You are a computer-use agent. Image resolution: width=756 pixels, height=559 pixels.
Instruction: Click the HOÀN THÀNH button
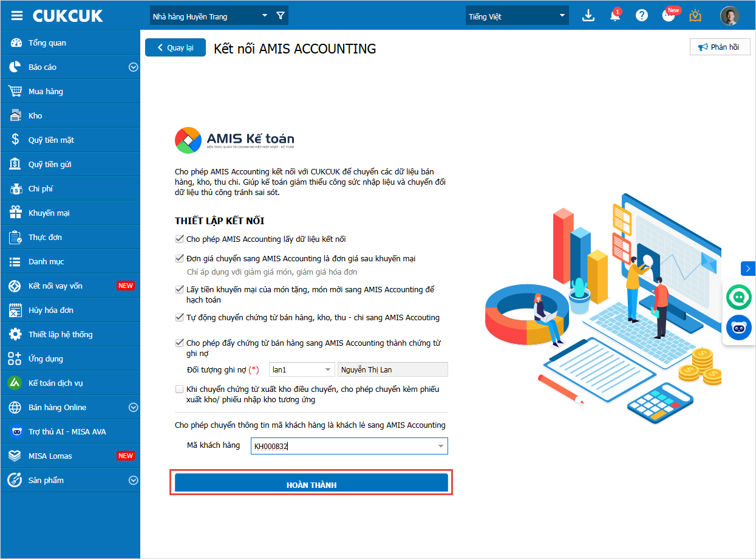[312, 484]
